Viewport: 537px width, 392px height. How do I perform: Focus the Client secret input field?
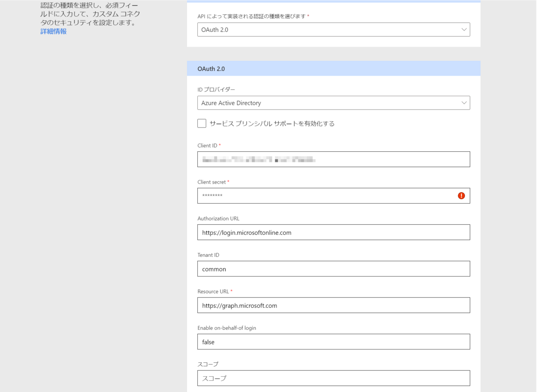point(334,196)
